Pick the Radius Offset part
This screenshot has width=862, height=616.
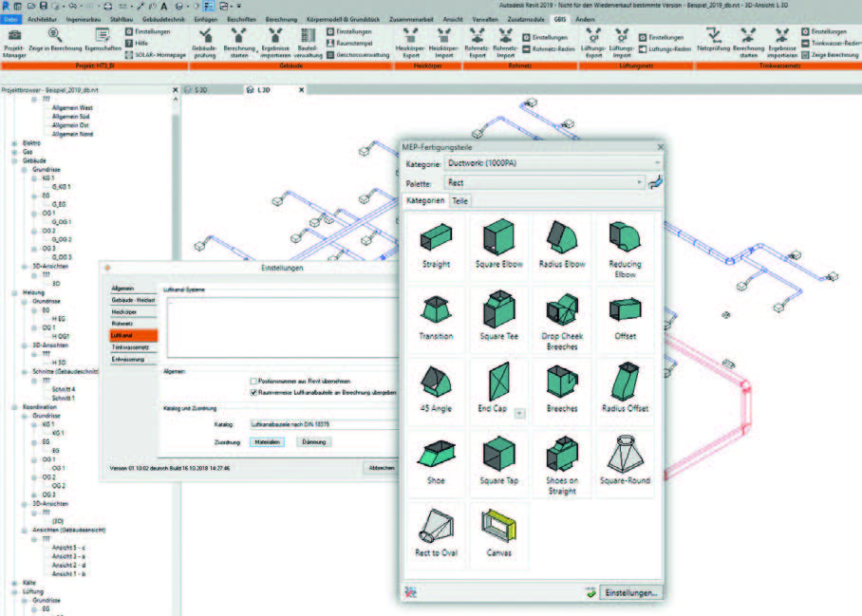(625, 390)
